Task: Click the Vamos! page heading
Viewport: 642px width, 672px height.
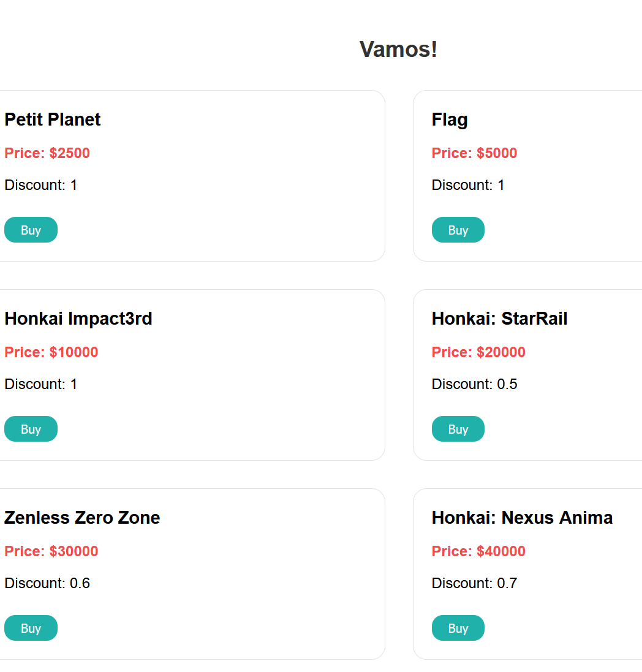Action: coord(398,49)
